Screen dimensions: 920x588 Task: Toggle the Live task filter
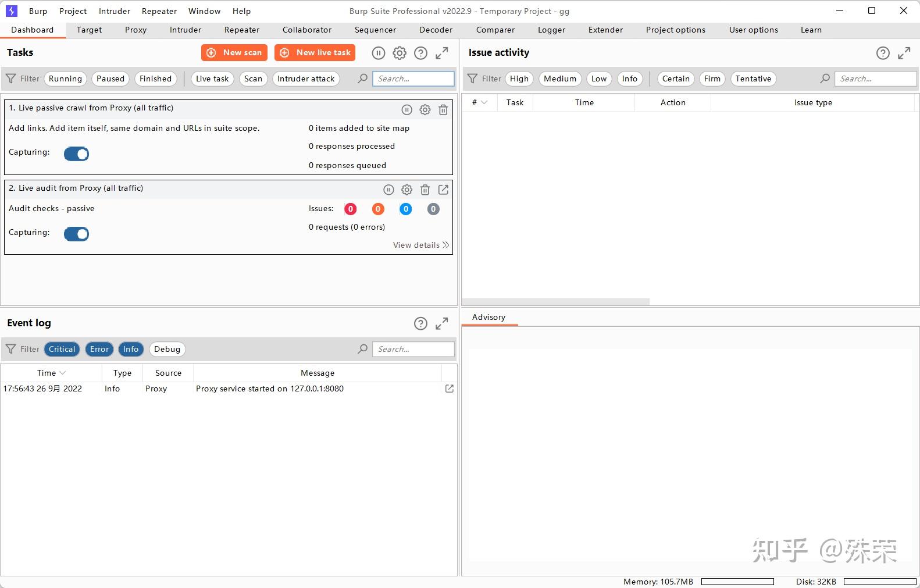click(x=212, y=79)
